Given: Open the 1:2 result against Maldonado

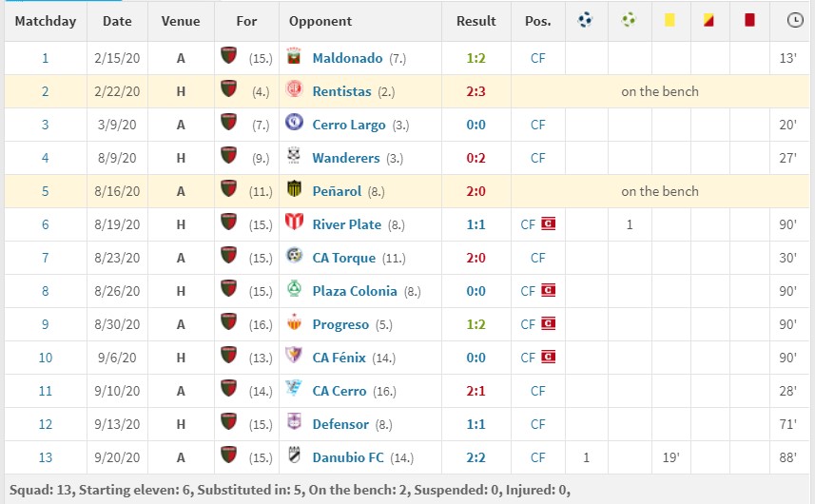Looking at the screenshot, I should (x=475, y=58).
